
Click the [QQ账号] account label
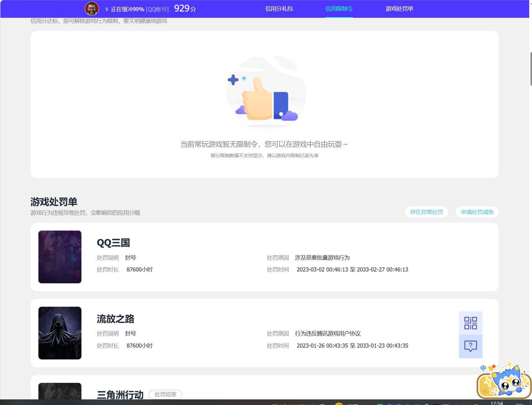pyautogui.click(x=157, y=9)
